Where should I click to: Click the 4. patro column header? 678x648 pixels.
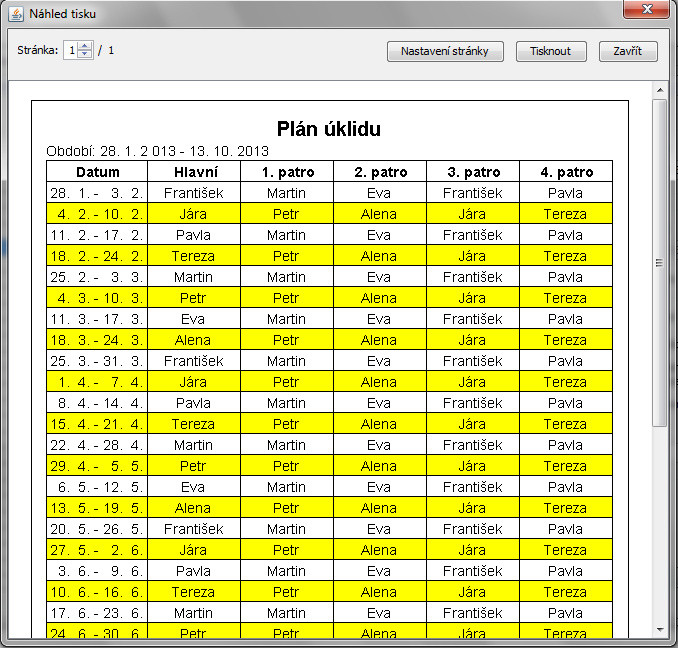(566, 172)
